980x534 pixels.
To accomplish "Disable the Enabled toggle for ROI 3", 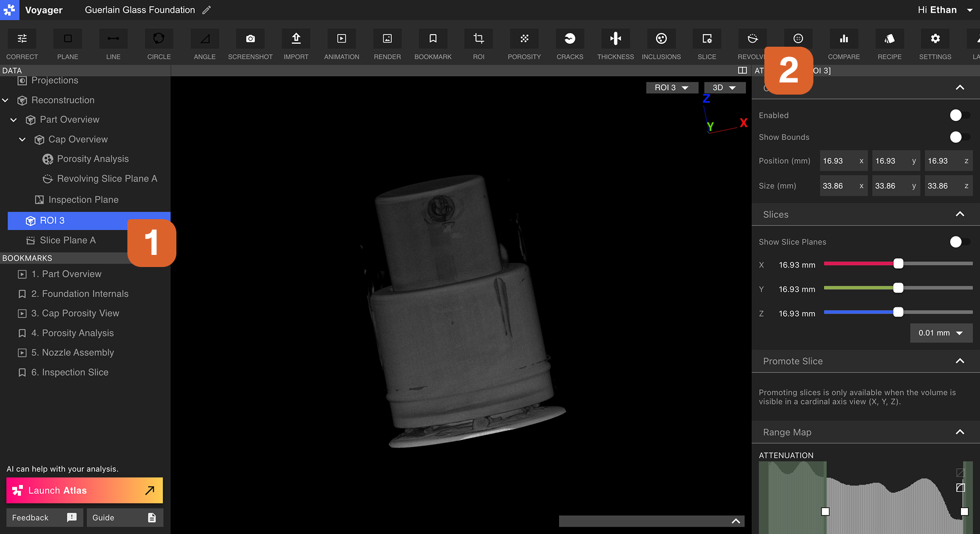I will pos(955,115).
